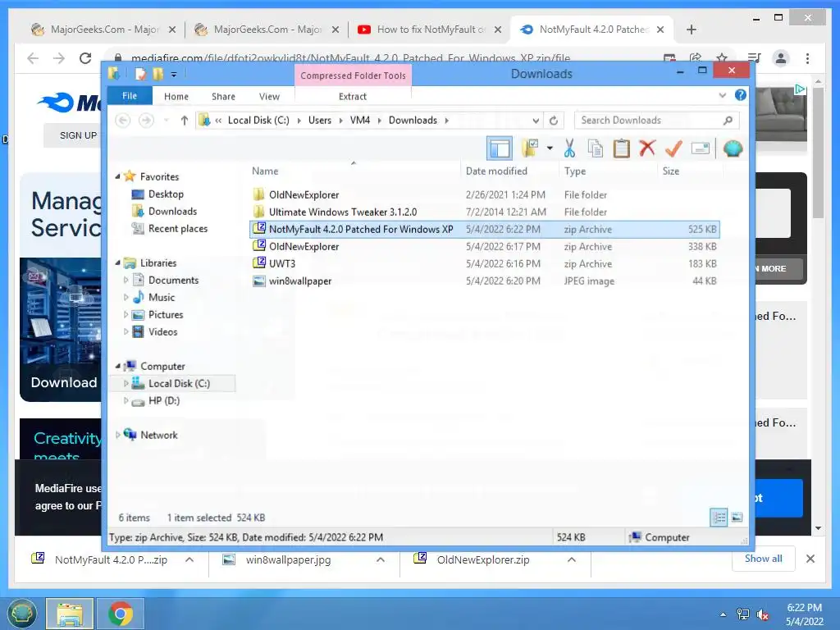This screenshot has width=840, height=630.
Task: Select NotMyFault 4.2.0 Patched For Windows XP zip
Action: pyautogui.click(x=484, y=230)
